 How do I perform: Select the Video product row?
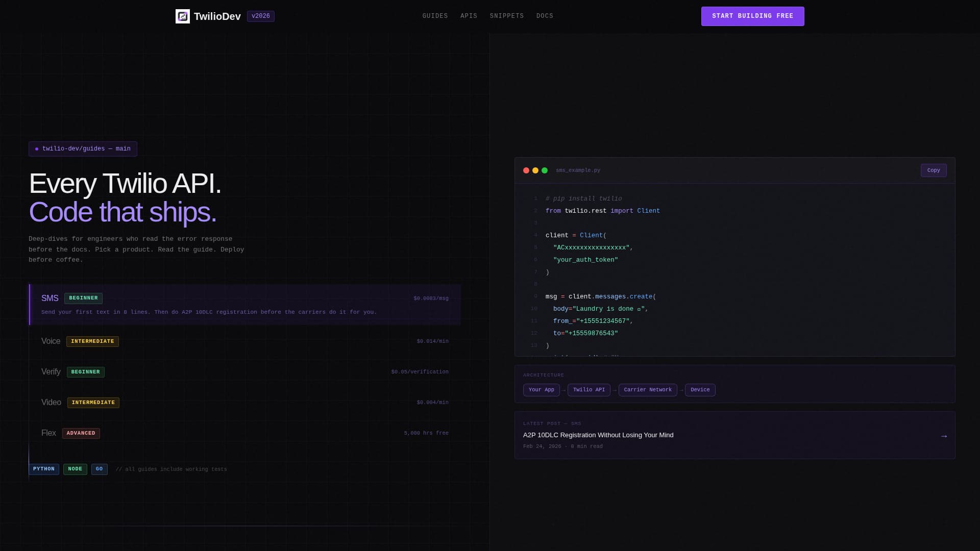(x=245, y=403)
